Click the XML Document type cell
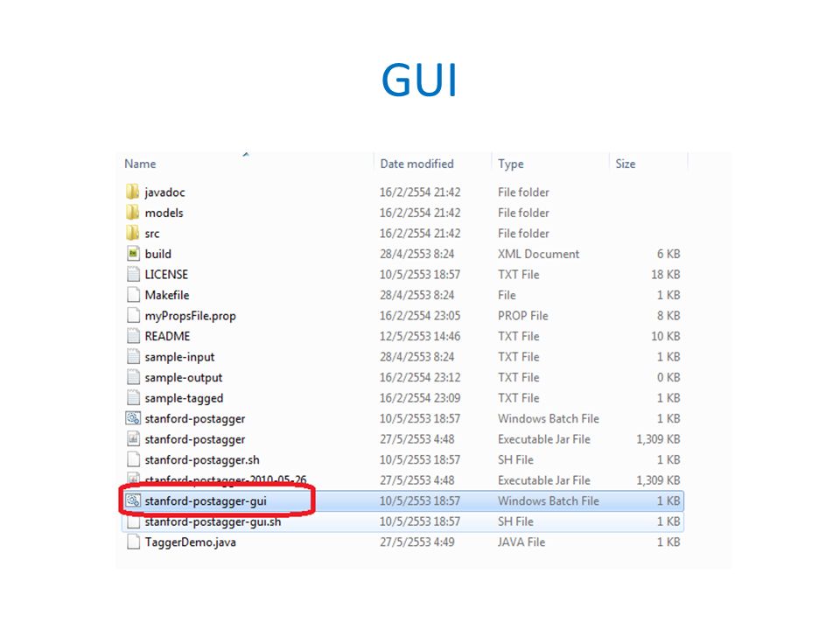This screenshot has width=840, height=630. 538,254
